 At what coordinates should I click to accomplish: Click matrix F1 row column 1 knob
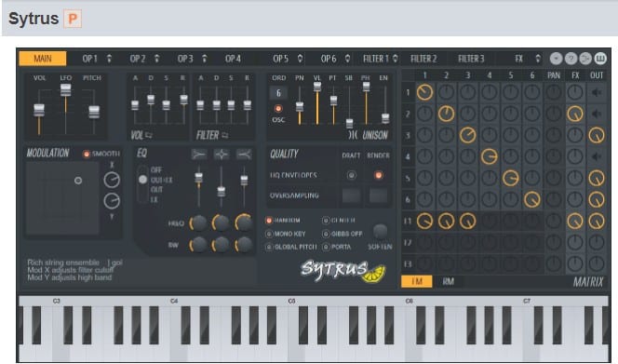[x=424, y=222]
